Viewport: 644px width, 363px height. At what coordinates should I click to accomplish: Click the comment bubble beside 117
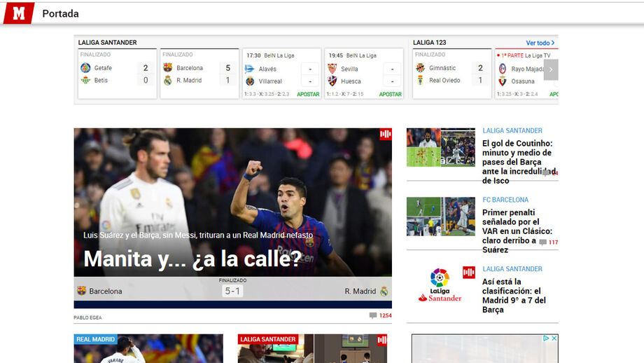click(542, 242)
